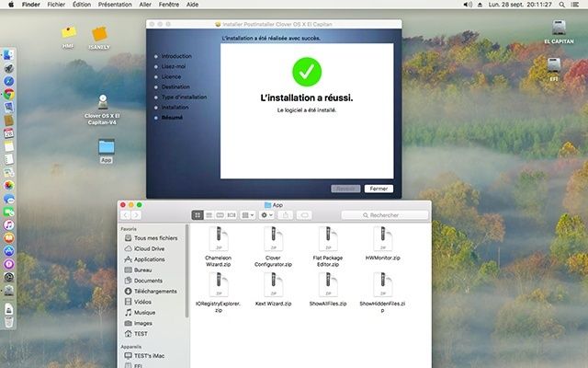Image resolution: width=588 pixels, height=368 pixels.
Task: Open Spotlight search in menu bar
Action: click(561, 5)
